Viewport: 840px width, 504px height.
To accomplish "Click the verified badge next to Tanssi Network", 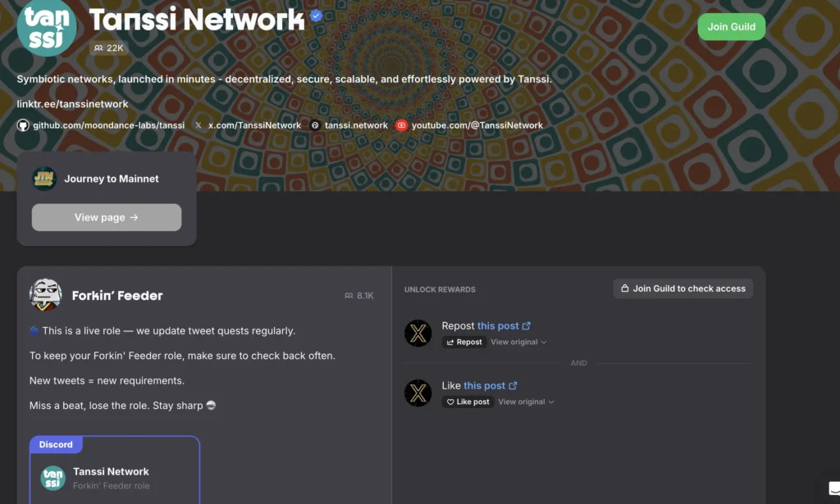I will pos(316,16).
